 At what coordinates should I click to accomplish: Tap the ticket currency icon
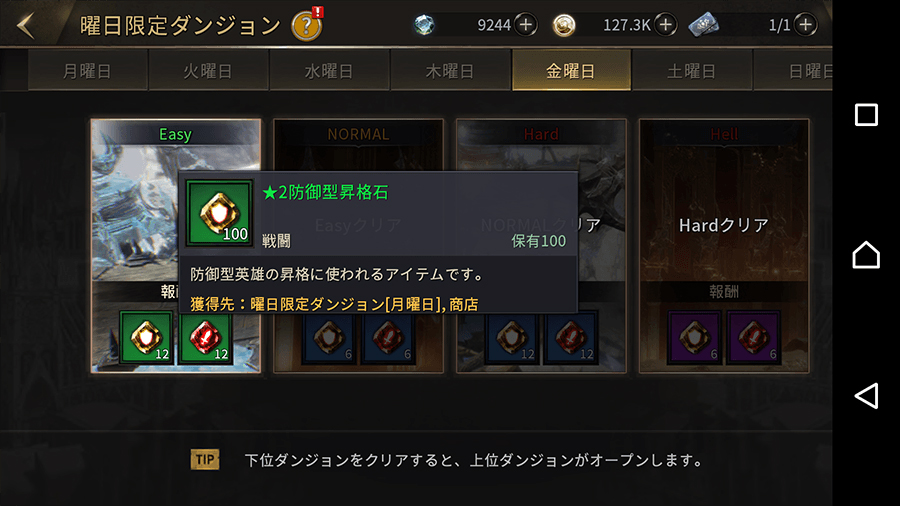pos(704,25)
